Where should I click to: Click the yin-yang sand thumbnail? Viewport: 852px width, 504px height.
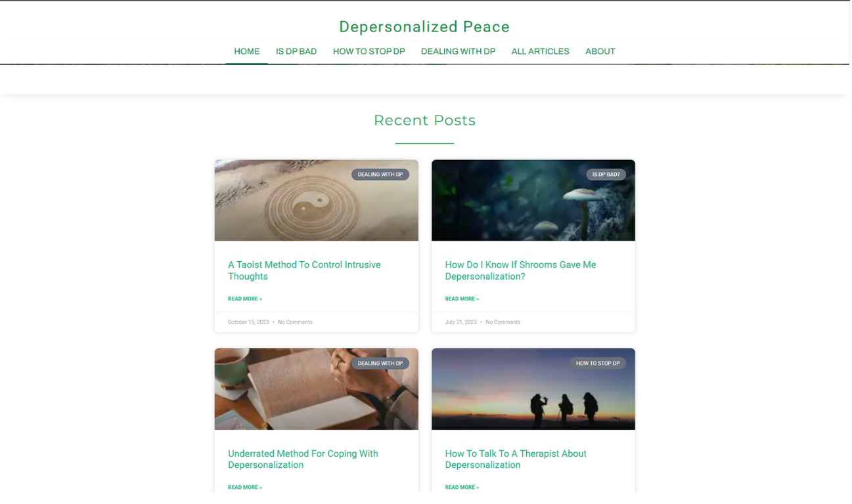[x=317, y=201]
